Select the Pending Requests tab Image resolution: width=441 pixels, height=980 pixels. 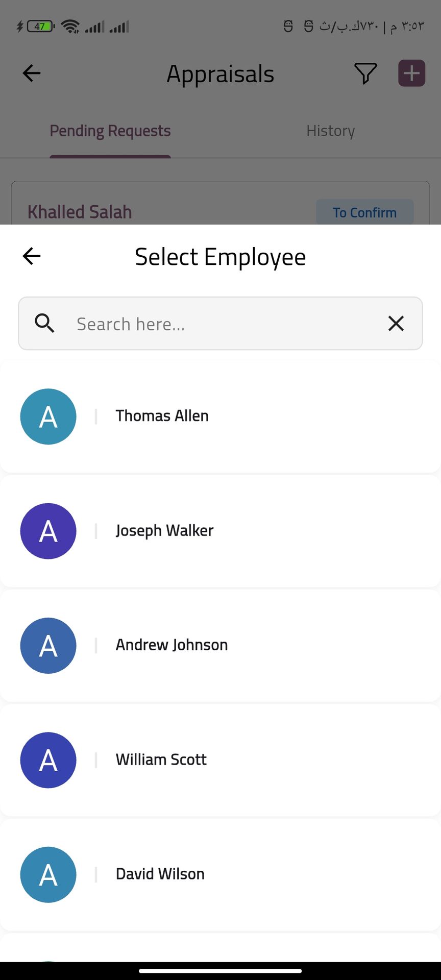pos(110,131)
